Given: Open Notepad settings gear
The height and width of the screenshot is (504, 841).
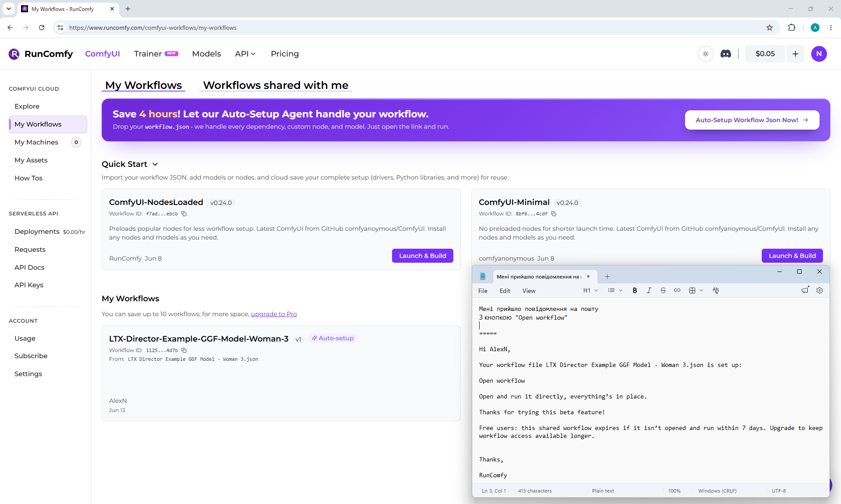Looking at the screenshot, I should pyautogui.click(x=820, y=290).
